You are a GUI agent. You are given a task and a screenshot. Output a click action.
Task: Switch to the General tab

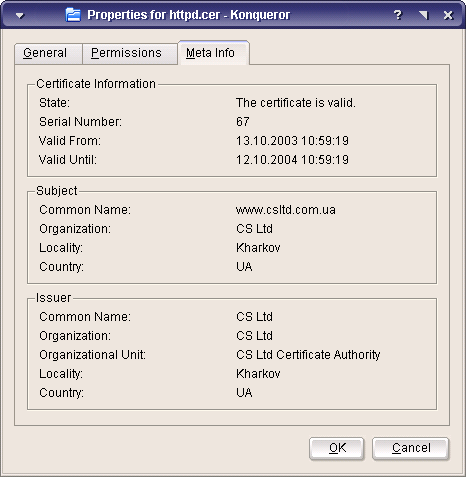(x=49, y=53)
